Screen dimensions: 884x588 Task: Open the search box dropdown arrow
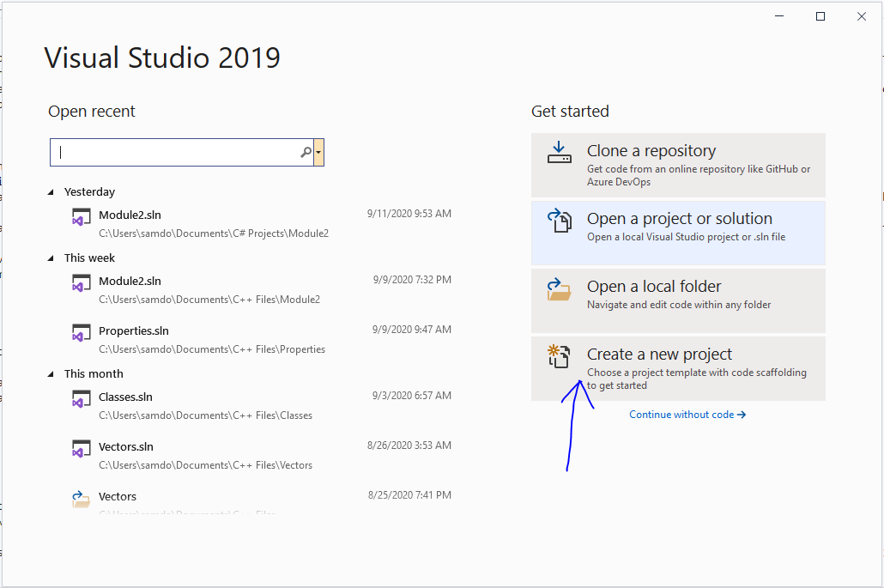tap(318, 152)
